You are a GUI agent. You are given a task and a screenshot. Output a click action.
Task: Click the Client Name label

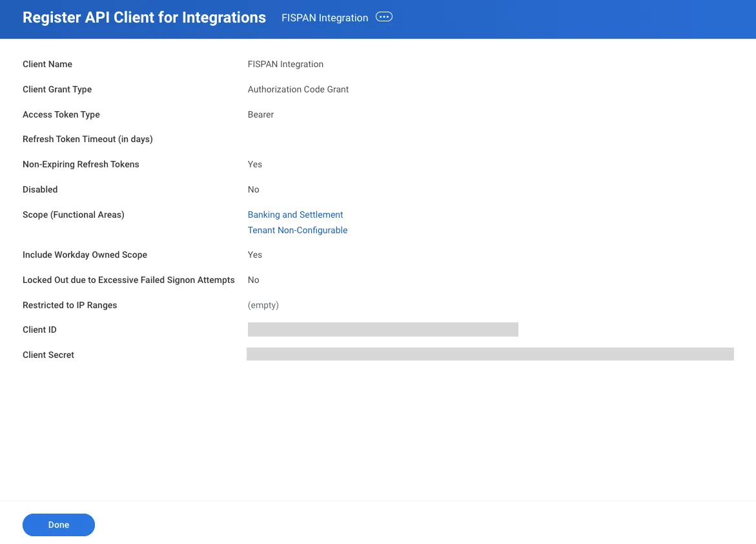point(47,64)
